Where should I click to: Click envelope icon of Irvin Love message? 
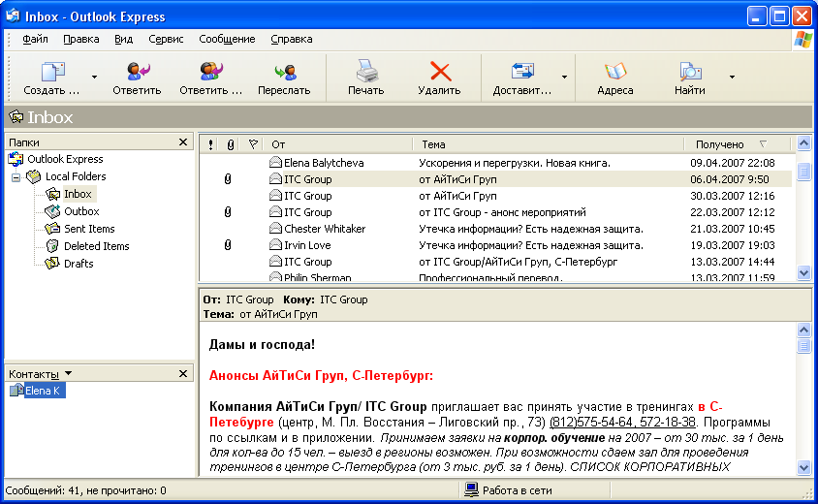point(275,245)
